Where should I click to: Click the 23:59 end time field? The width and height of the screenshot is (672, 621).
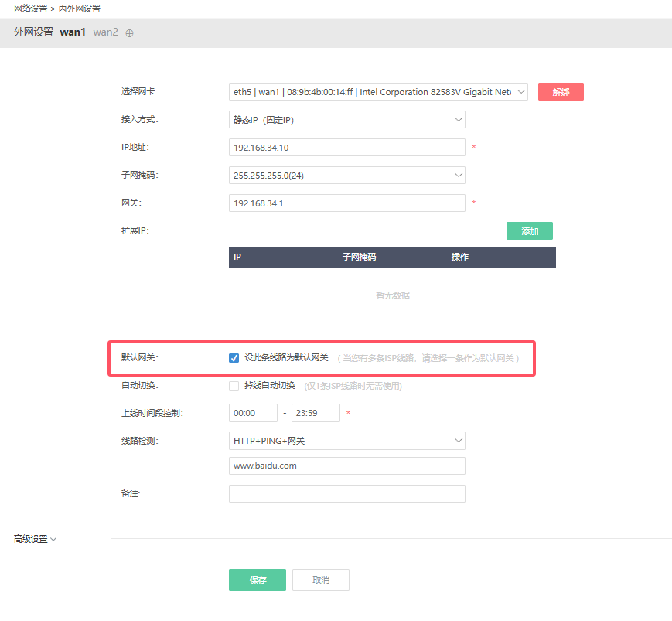pos(316,413)
